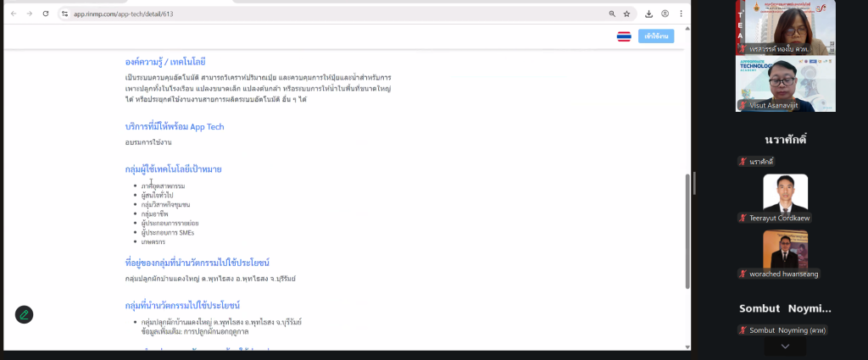This screenshot has height=360, width=868.
Task: Click the site info icon in address bar
Action: (x=65, y=14)
